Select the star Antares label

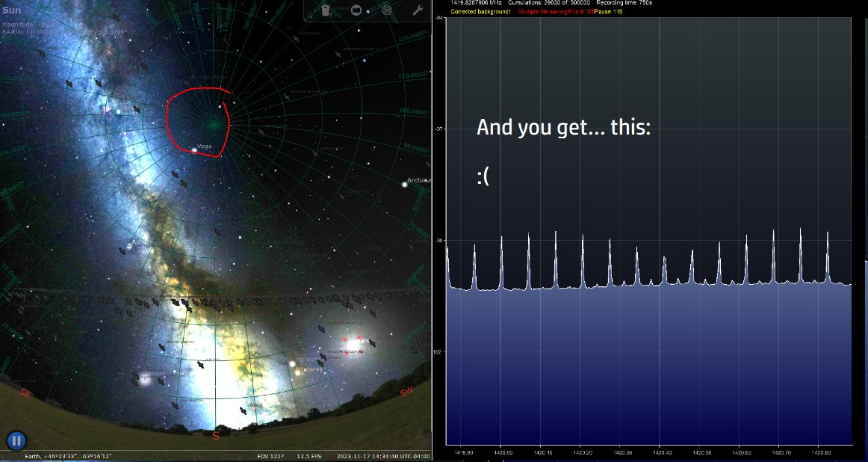(x=311, y=369)
